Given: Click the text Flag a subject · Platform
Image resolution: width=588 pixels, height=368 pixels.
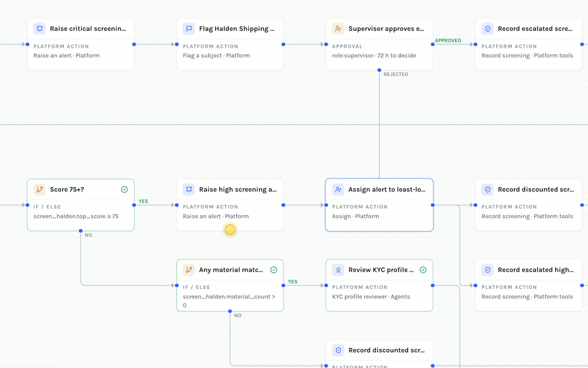Looking at the screenshot, I should [216, 56].
